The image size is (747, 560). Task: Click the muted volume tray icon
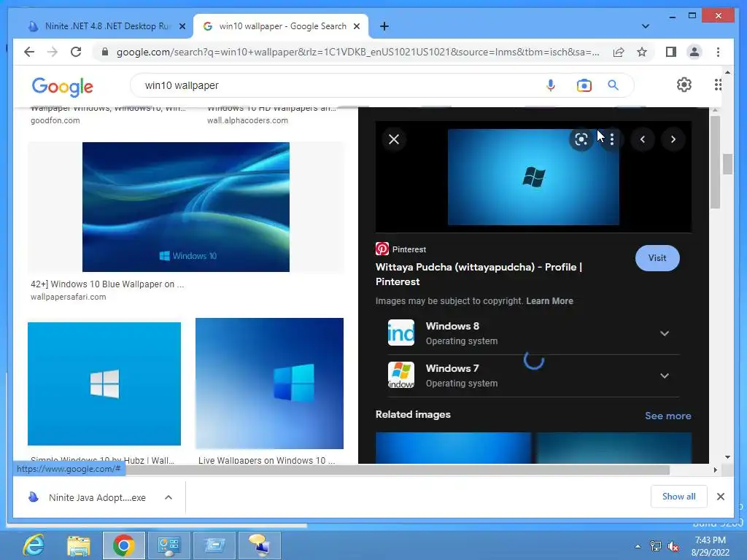[673, 546]
